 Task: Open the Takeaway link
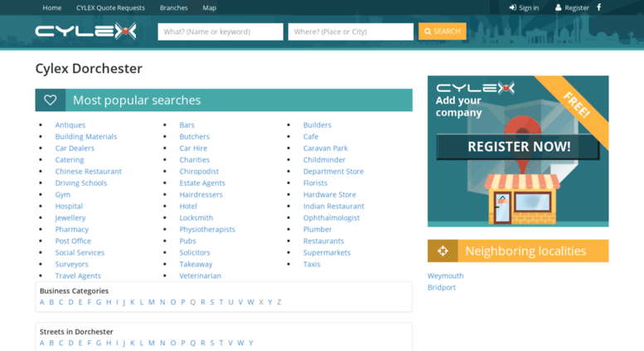pyautogui.click(x=196, y=264)
